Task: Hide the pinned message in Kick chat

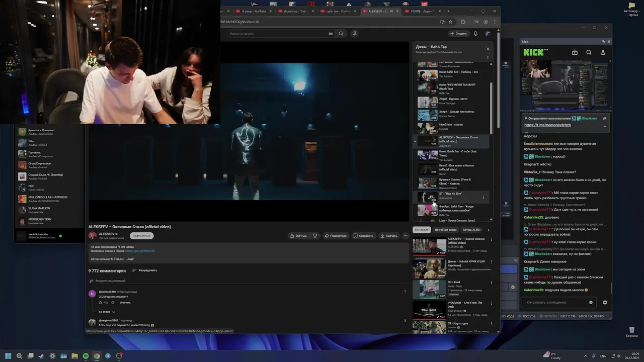Action: coord(605,119)
